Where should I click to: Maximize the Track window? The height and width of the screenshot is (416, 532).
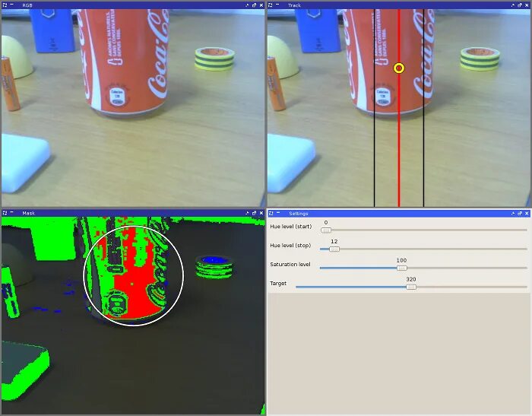[520, 5]
